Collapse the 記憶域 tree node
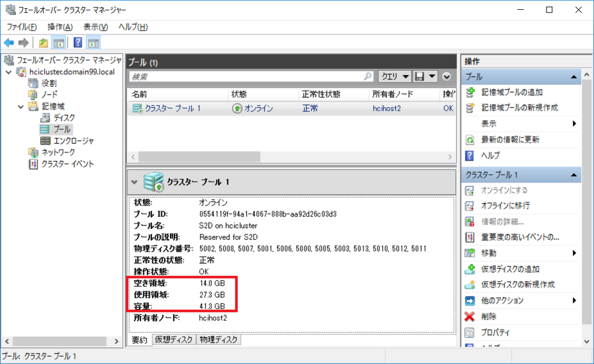The height and width of the screenshot is (364, 594). (21, 107)
